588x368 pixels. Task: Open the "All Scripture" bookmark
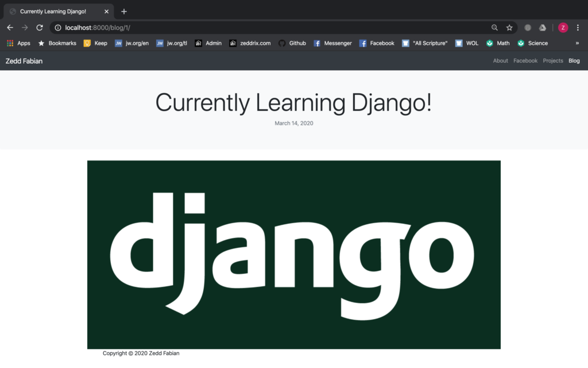pyautogui.click(x=425, y=43)
